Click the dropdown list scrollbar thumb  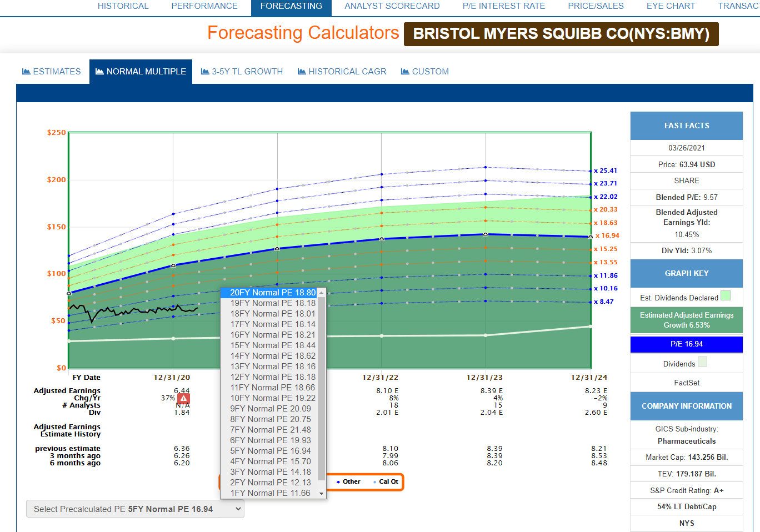pyautogui.click(x=321, y=388)
